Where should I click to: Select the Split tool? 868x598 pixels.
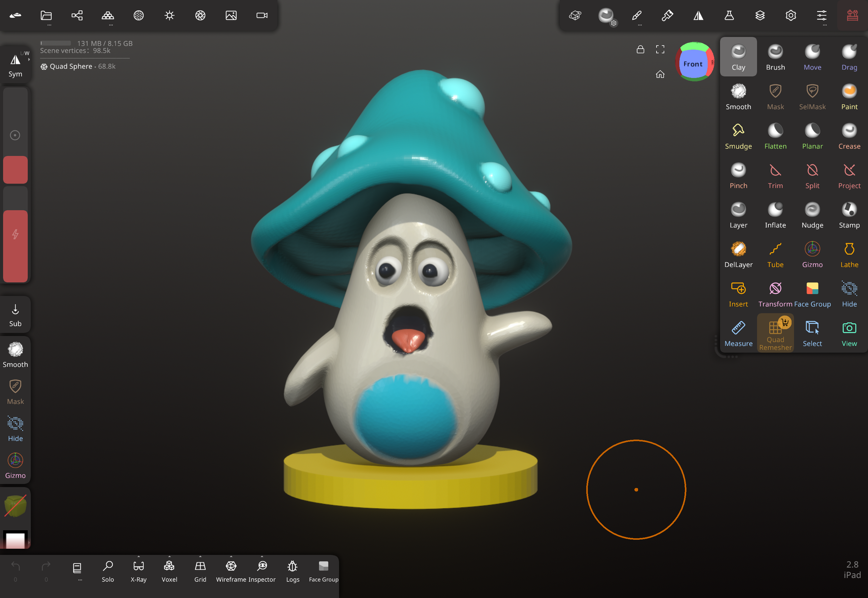812,175
